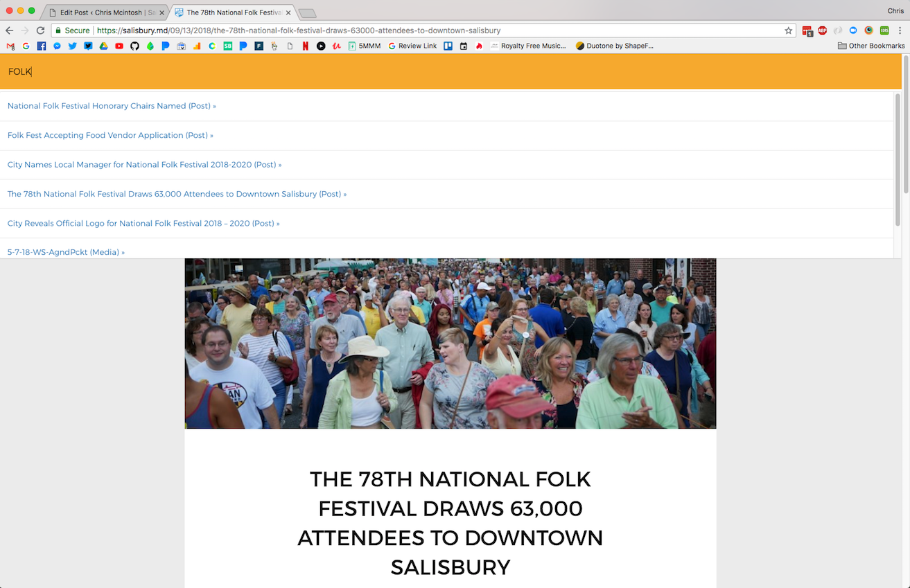Screen dimensions: 910x588
Task: Close the 78th National Folk Festival tab
Action: coord(288,12)
